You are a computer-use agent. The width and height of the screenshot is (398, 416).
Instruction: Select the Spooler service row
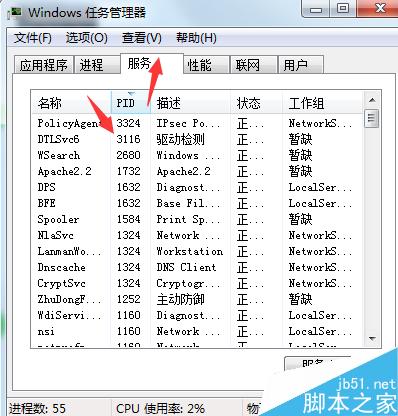(197, 219)
